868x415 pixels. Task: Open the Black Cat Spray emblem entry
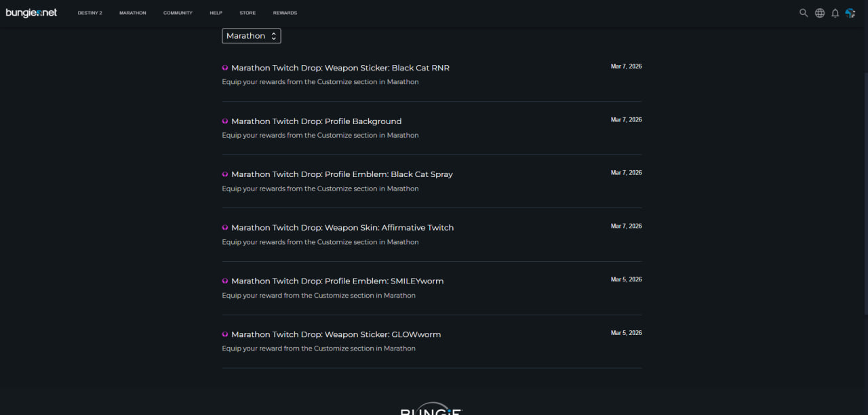tap(342, 174)
